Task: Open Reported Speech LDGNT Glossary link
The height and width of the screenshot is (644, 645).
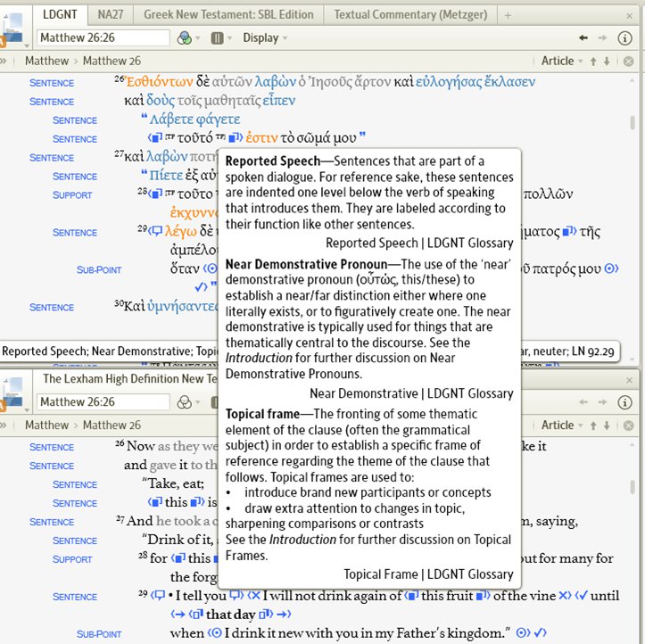Action: (x=419, y=243)
